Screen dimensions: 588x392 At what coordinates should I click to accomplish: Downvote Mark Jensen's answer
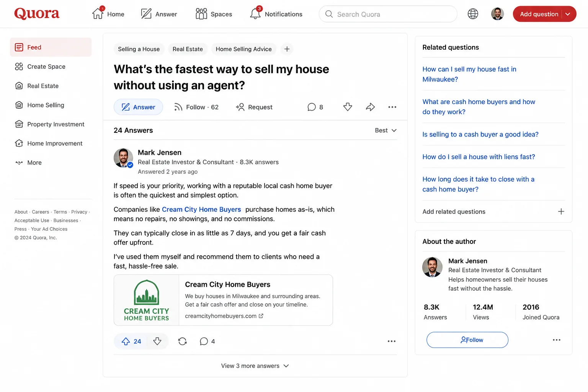(157, 341)
